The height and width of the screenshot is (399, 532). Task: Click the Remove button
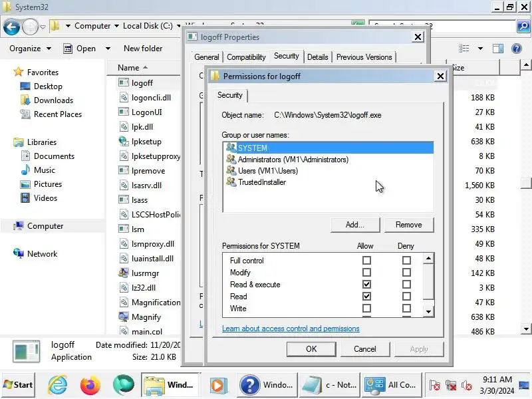[x=409, y=225]
